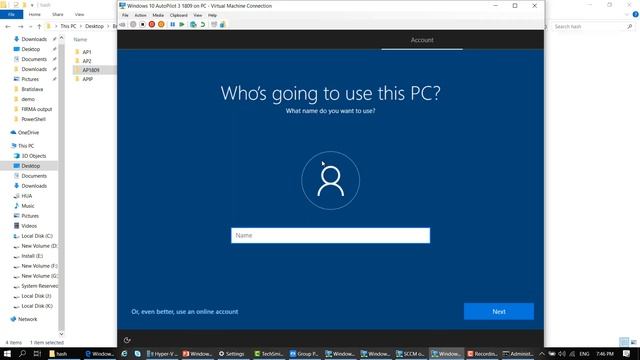This screenshot has width=640, height=360.
Task: Select the AP1809 folder in File Explorer
Action: [x=91, y=70]
